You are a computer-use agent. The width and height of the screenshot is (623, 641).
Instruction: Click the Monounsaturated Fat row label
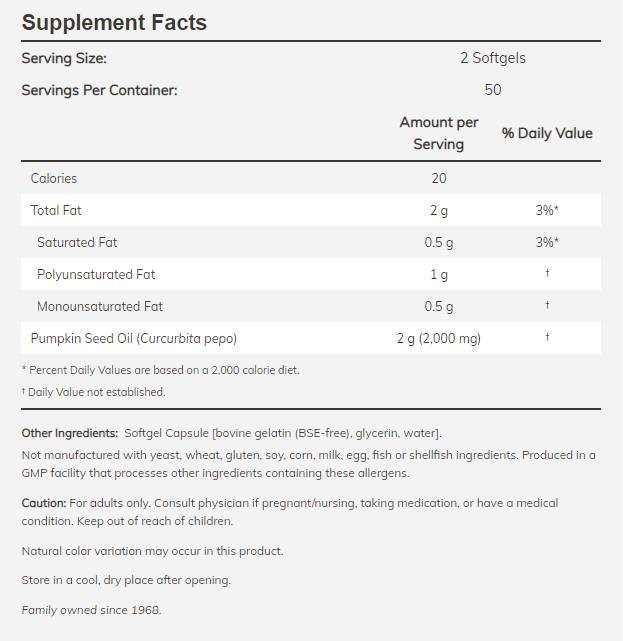coord(100,306)
